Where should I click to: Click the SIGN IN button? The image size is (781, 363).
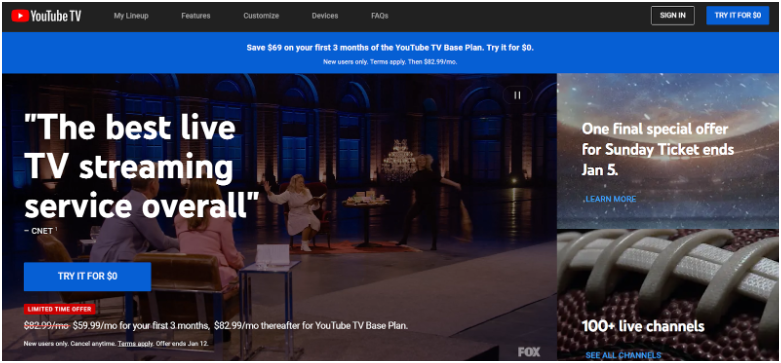672,15
